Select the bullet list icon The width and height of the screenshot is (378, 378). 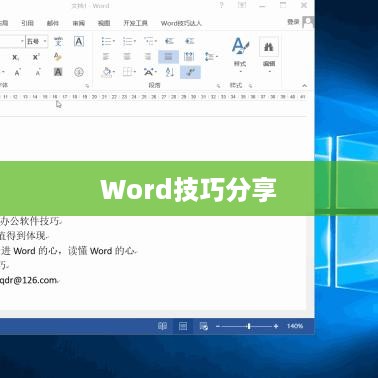point(108,41)
